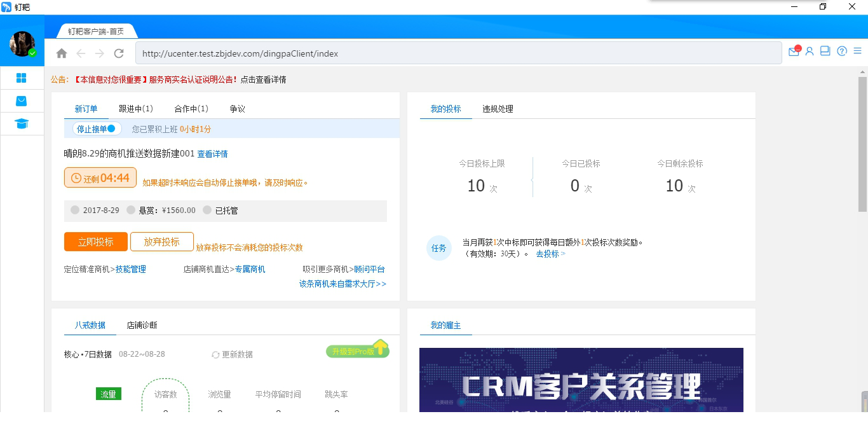Click the profile avatar picture
The height and width of the screenshot is (428, 868).
click(22, 44)
